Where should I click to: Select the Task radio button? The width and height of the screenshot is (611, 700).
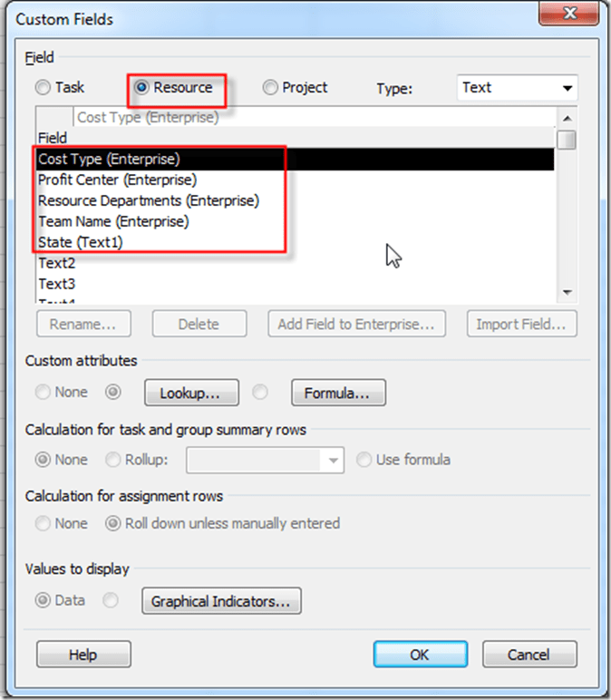pyautogui.click(x=44, y=88)
